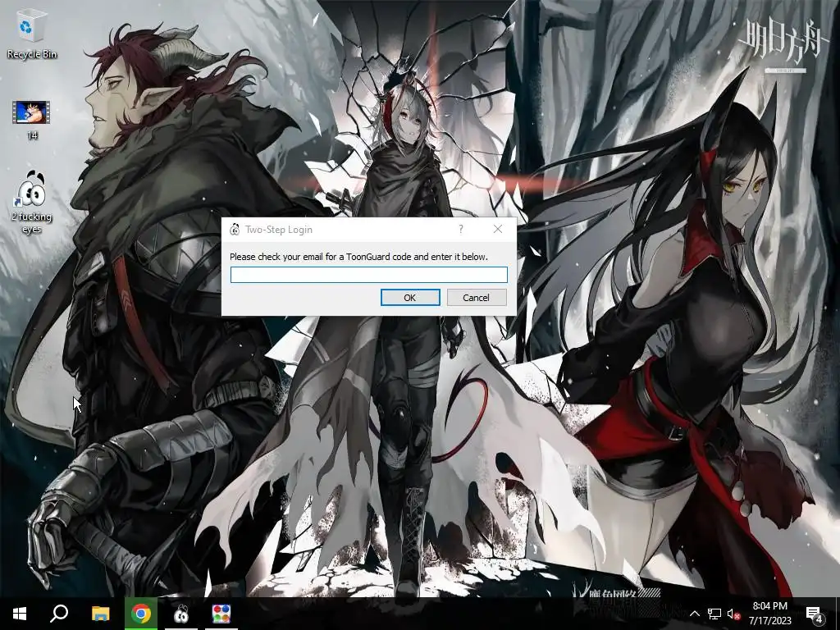
Task: Click the OK button in Two-Step Login
Action: click(410, 297)
